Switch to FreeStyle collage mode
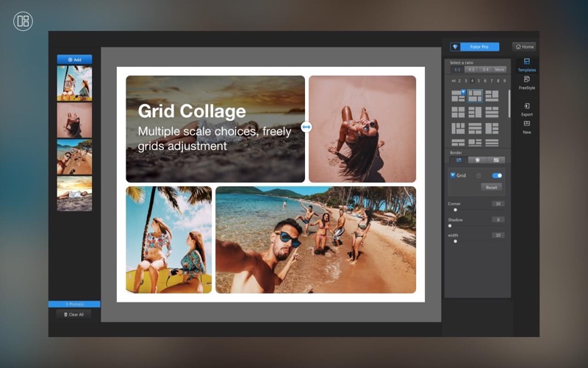Image resolution: width=588 pixels, height=368 pixels. click(x=526, y=83)
